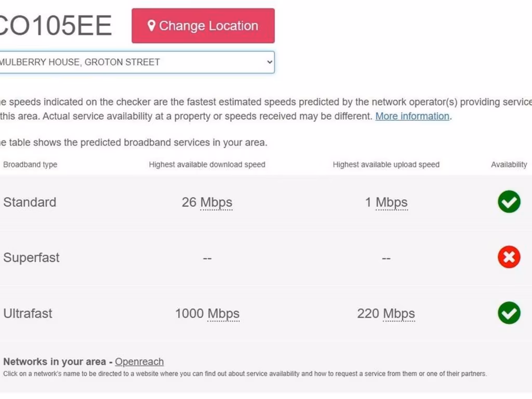Click Mbps abbreviation next to 1 upload
Image resolution: width=532 pixels, height=399 pixels.
pyautogui.click(x=392, y=202)
